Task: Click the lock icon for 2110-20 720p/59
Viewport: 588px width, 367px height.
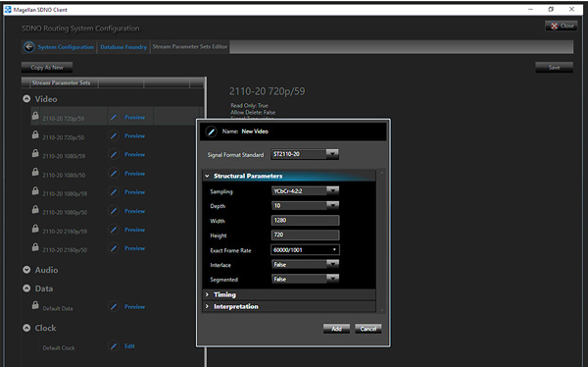Action: tap(35, 116)
